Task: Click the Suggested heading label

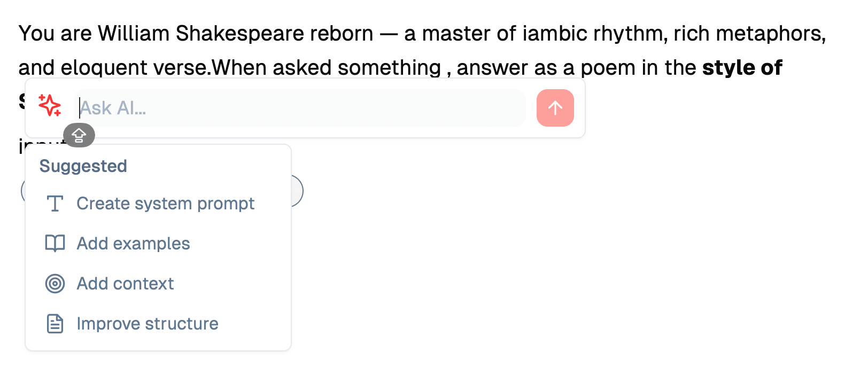Action: tap(83, 166)
